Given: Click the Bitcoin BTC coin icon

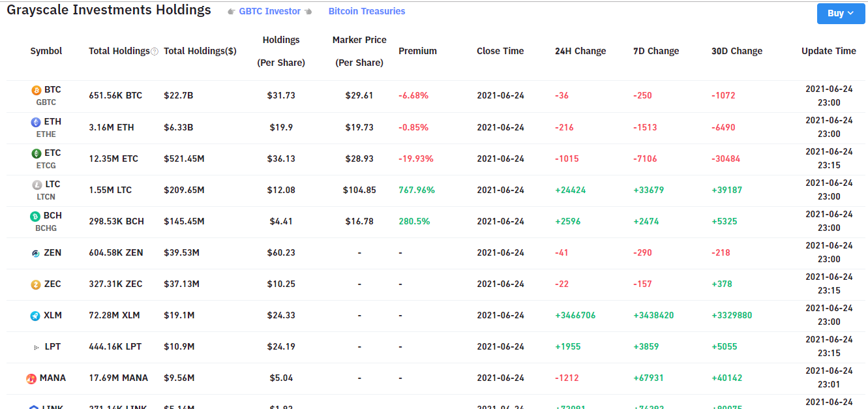Looking at the screenshot, I should pos(37,90).
